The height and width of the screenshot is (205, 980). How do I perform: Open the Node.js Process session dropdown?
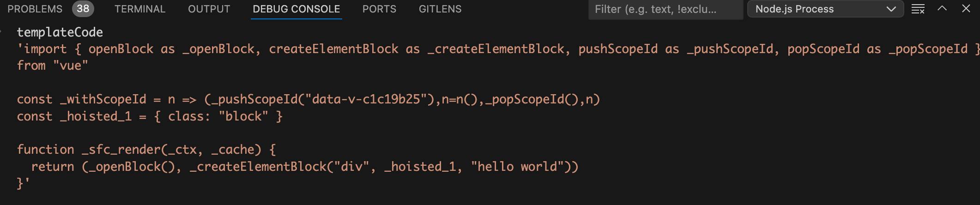pyautogui.click(x=825, y=9)
